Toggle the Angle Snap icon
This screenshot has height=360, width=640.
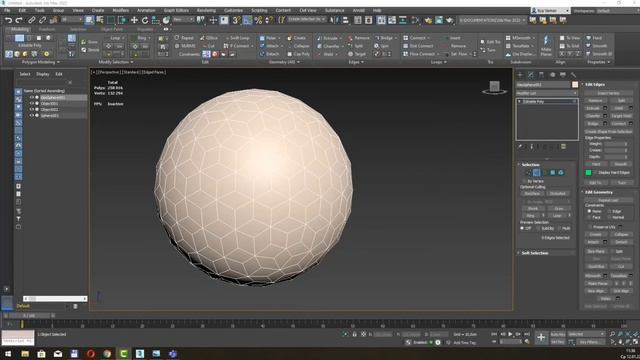247,20
